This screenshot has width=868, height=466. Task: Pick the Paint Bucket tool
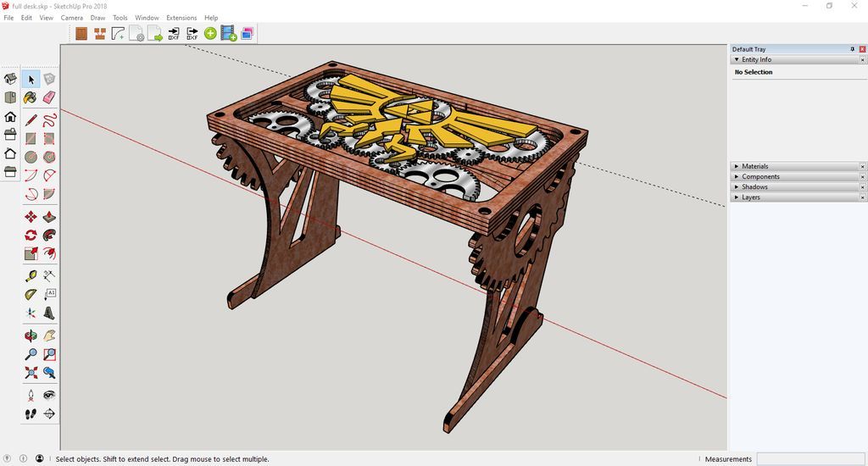(x=31, y=98)
